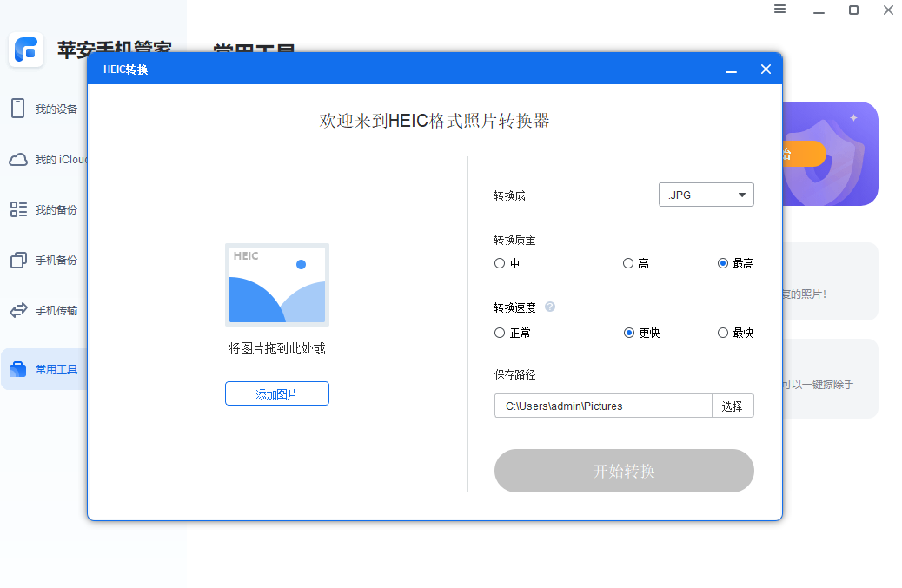902x588 pixels.
Task: Open the hamburger menu at top right
Action: [779, 10]
